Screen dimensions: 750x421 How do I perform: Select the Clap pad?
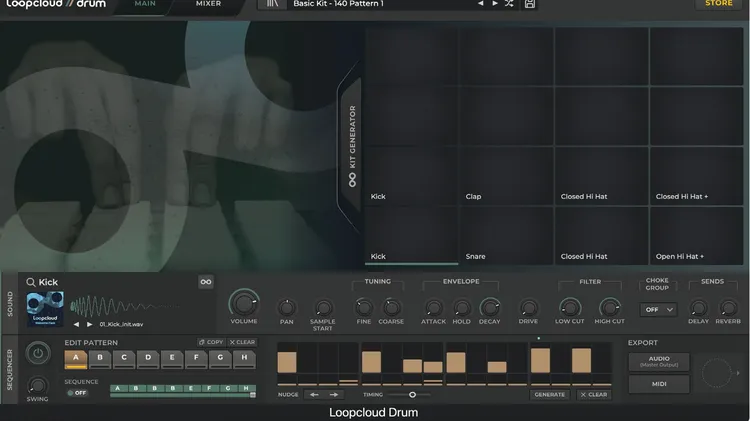click(x=506, y=176)
